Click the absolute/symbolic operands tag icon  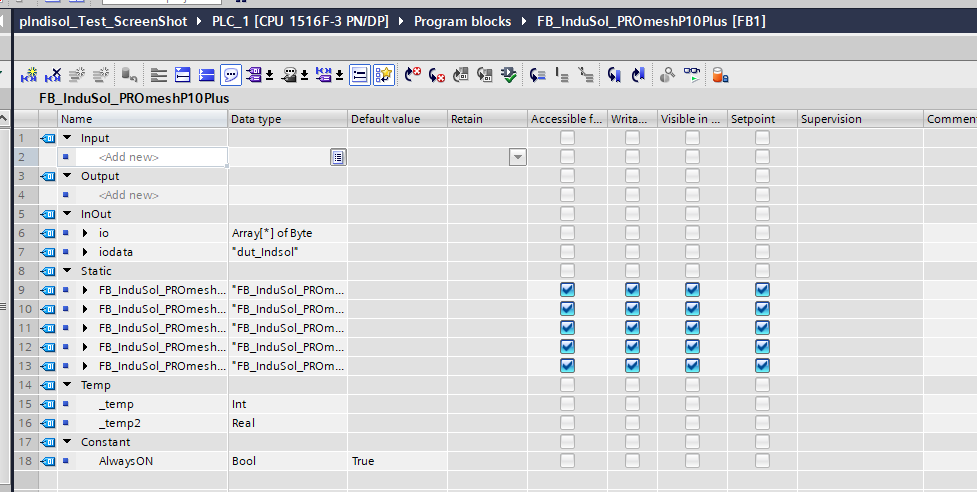tap(254, 75)
